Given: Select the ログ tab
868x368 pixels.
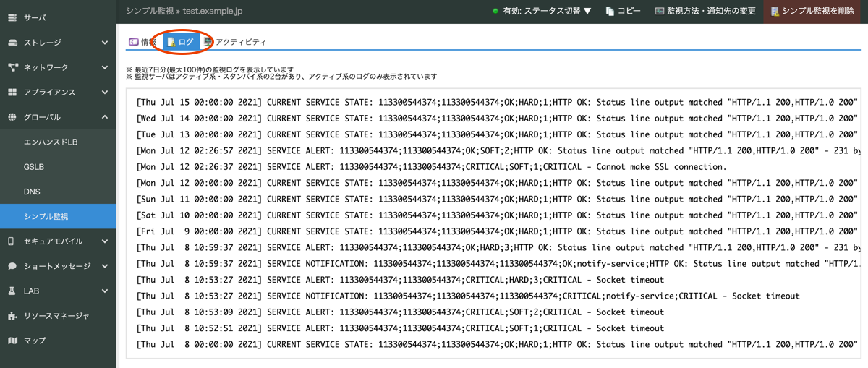Looking at the screenshot, I should click(181, 42).
